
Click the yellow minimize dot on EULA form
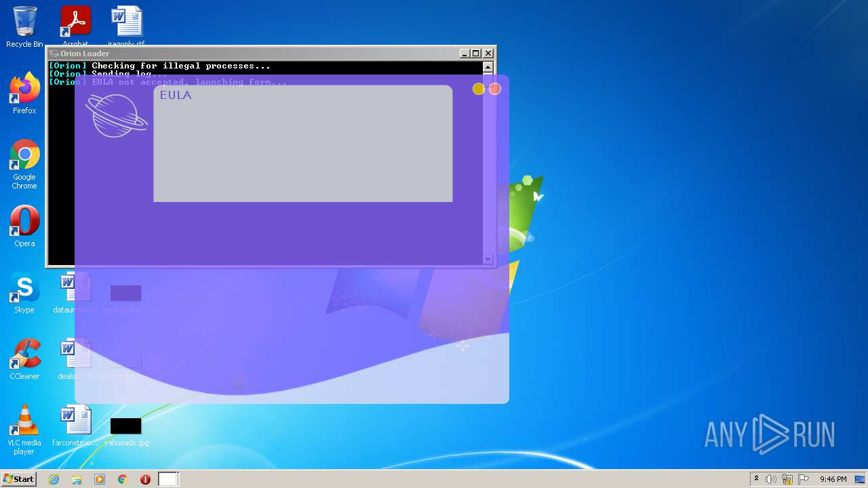478,89
